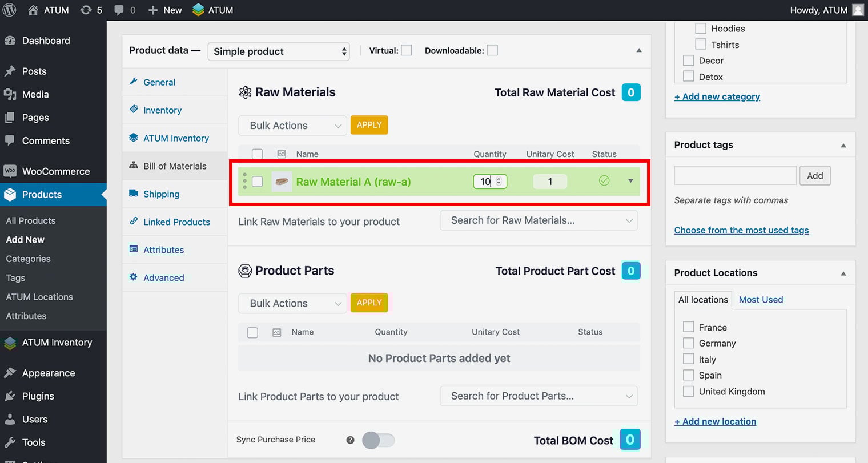Expand Raw Material A row details arrow
The height and width of the screenshot is (463, 868).
[630, 181]
